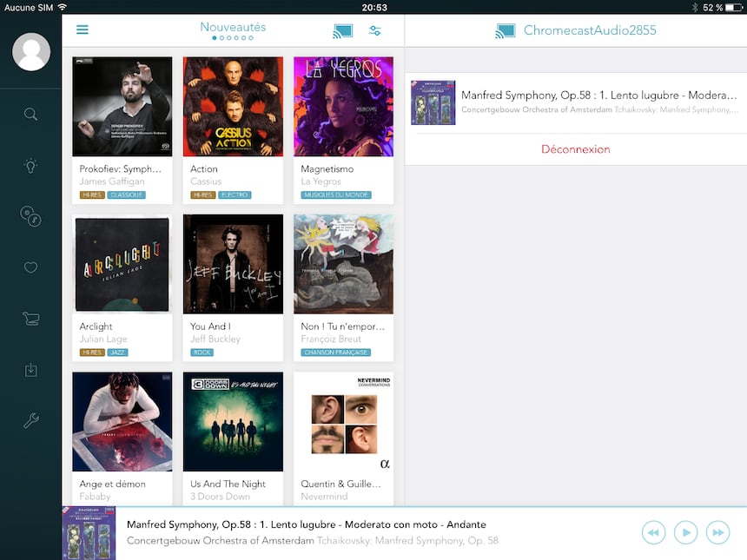Click artist name La Yegros
Screen dimensions: 747x560
pos(321,181)
